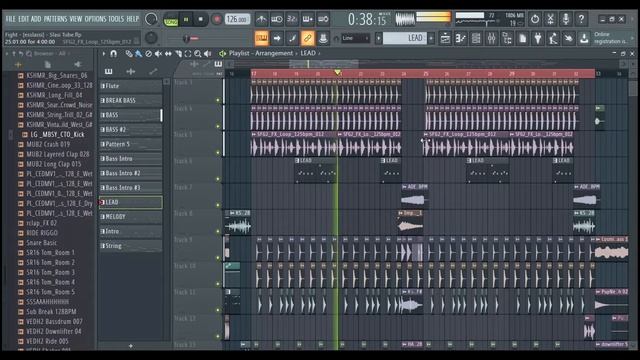640x360 pixels.
Task: Select the playlist Zoom tool
Action: (x=198, y=53)
